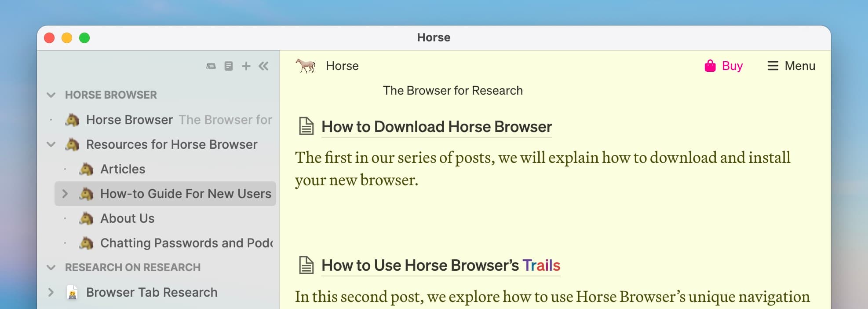Collapse the RESEARCH ON RESEARCH section chevron
The image size is (868, 309).
coord(51,268)
